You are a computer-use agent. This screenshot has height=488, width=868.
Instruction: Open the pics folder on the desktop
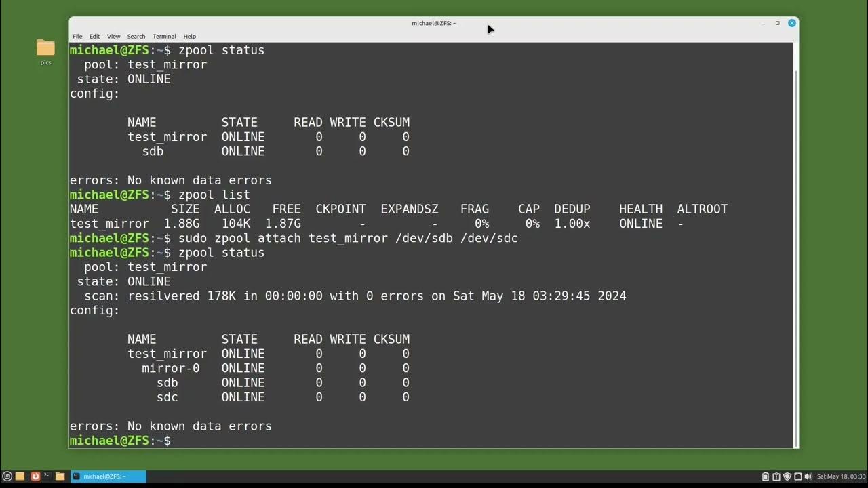click(45, 52)
